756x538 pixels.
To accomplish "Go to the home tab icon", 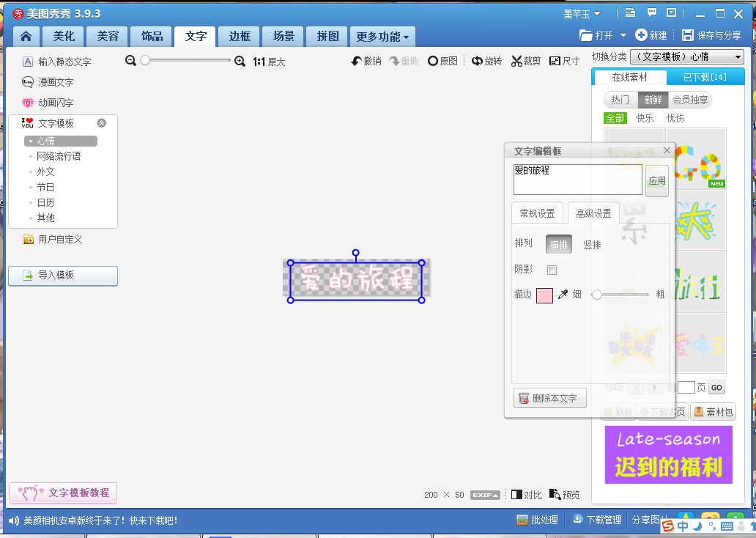I will pyautogui.click(x=26, y=36).
